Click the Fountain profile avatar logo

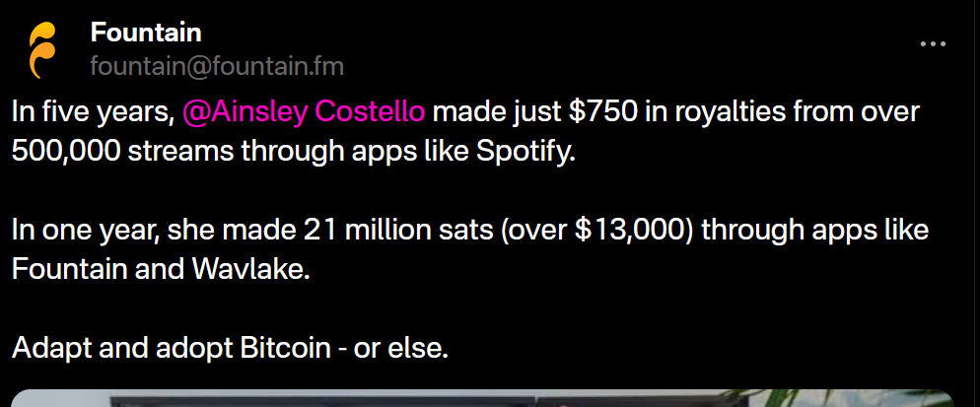[x=41, y=49]
